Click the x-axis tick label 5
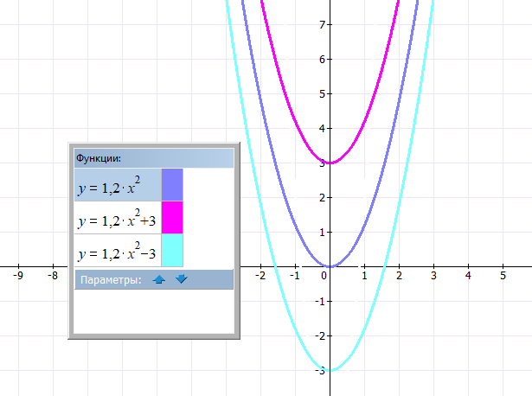532x396 pixels. 503,276
